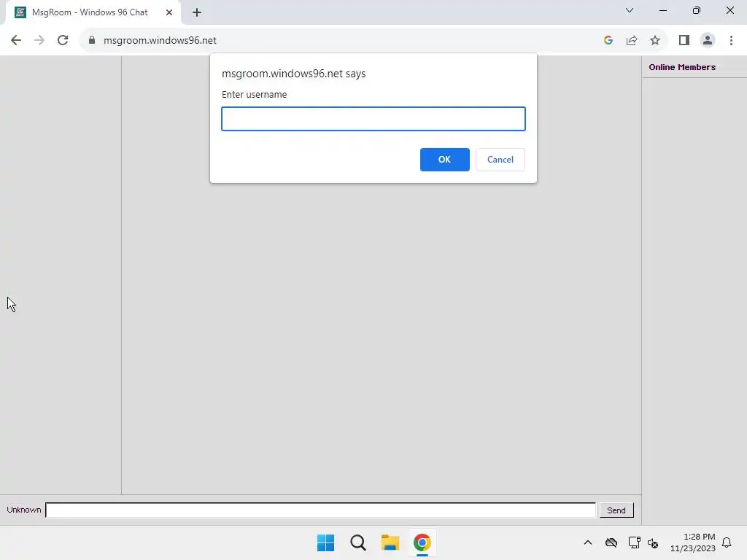747x560 pixels.
Task: Focus the Enter username text field
Action: (373, 119)
